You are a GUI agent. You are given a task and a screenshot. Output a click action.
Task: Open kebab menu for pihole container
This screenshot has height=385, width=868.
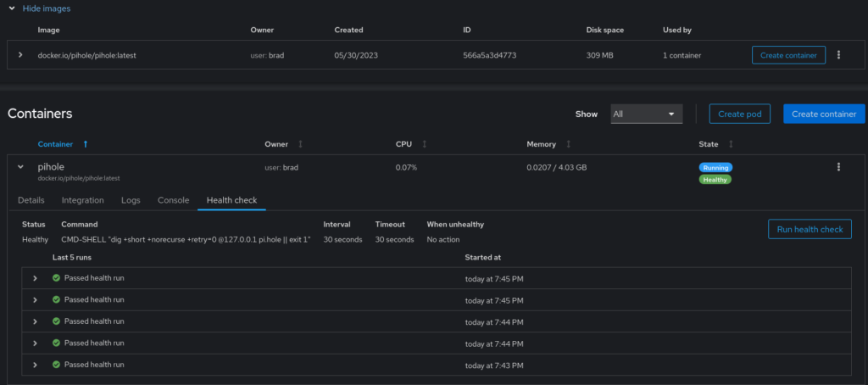838,168
